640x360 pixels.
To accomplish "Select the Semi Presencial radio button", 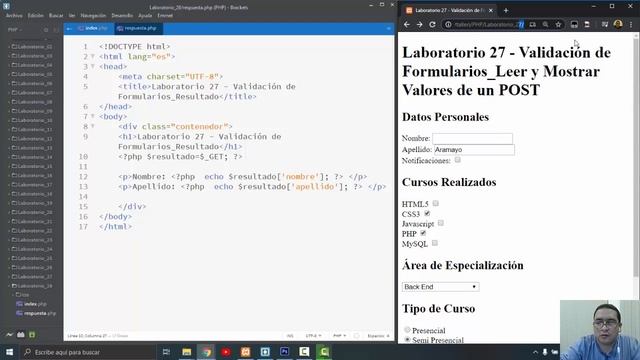I will (407, 339).
